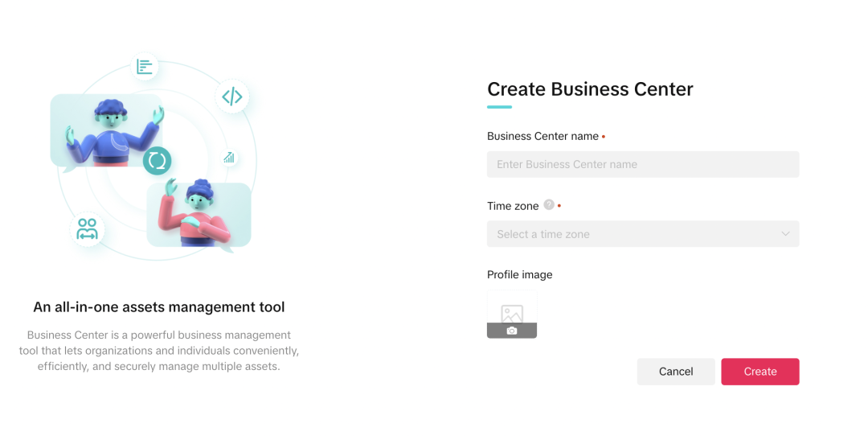
Task: Click the image placeholder icon
Action: [x=512, y=313]
